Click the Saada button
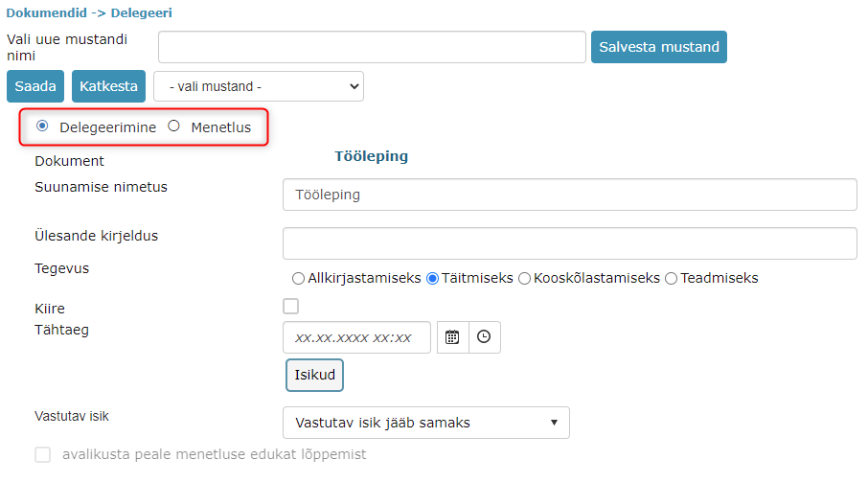 tap(35, 86)
